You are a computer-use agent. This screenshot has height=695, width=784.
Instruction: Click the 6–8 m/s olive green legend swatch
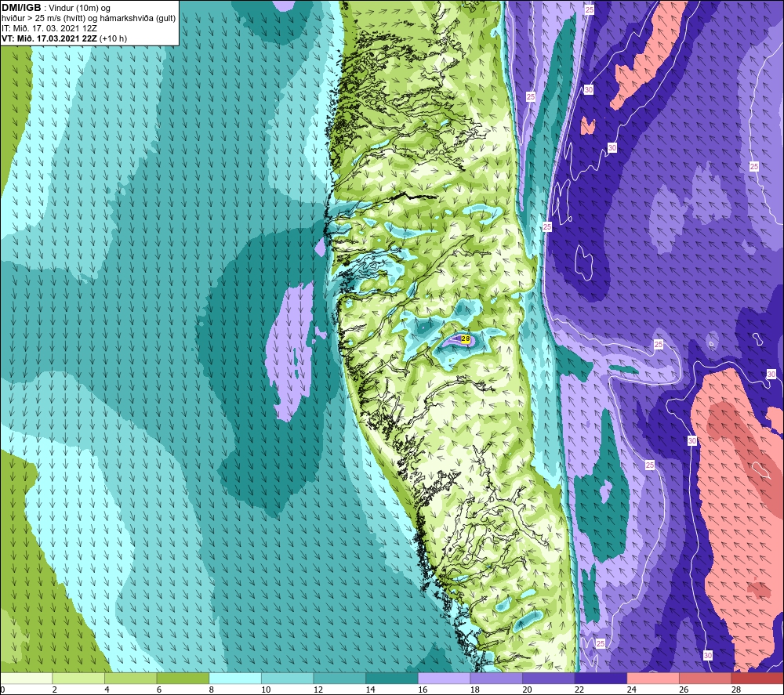183,678
